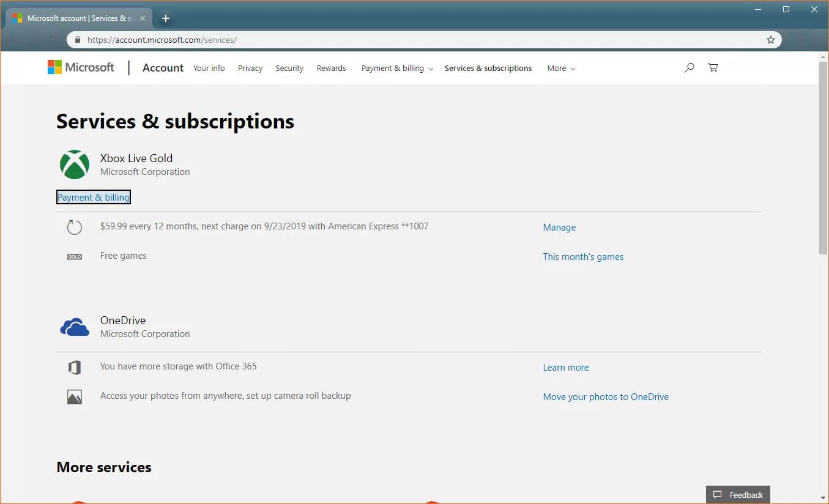Click the Xbox Live Gold logo
The image size is (829, 504).
click(x=75, y=165)
